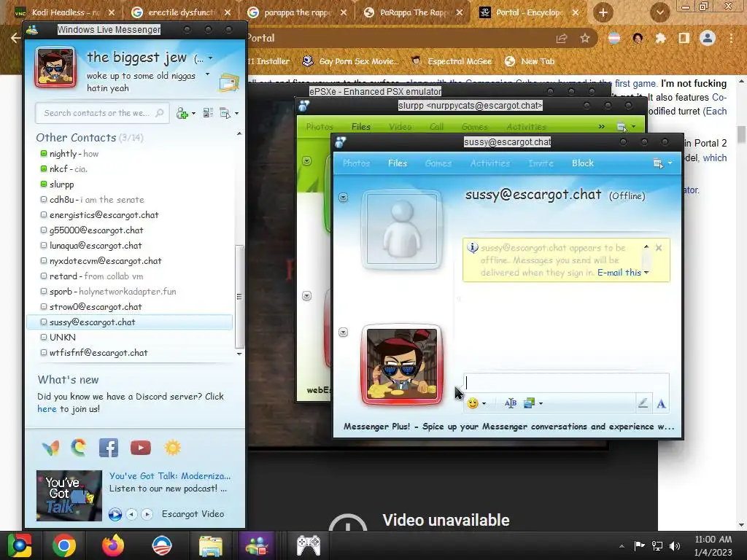Screen dimensions: 747x560
Task: Open the emoticon picker in chat window
Action: pos(473,403)
